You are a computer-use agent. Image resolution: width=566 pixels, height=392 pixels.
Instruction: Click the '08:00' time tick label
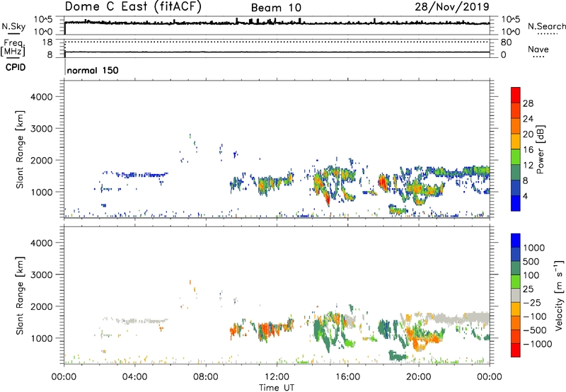pos(205,377)
